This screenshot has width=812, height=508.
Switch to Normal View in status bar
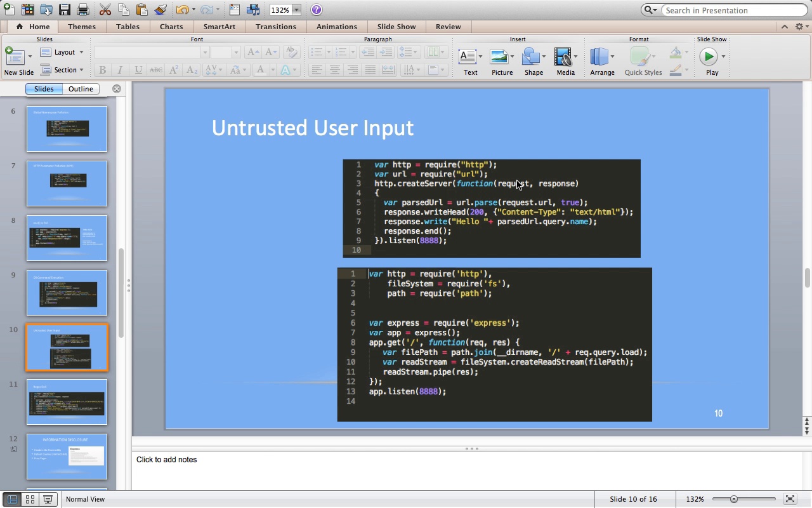click(x=12, y=499)
